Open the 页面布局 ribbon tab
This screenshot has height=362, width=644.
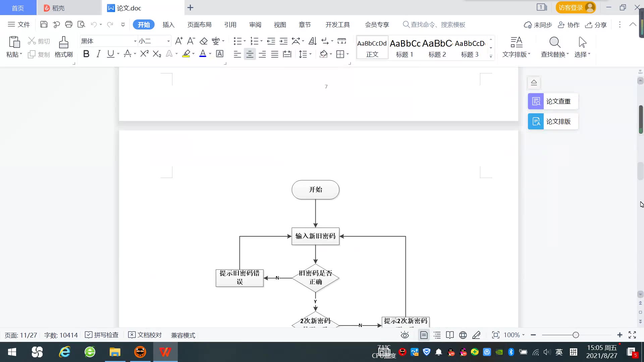(199, 24)
